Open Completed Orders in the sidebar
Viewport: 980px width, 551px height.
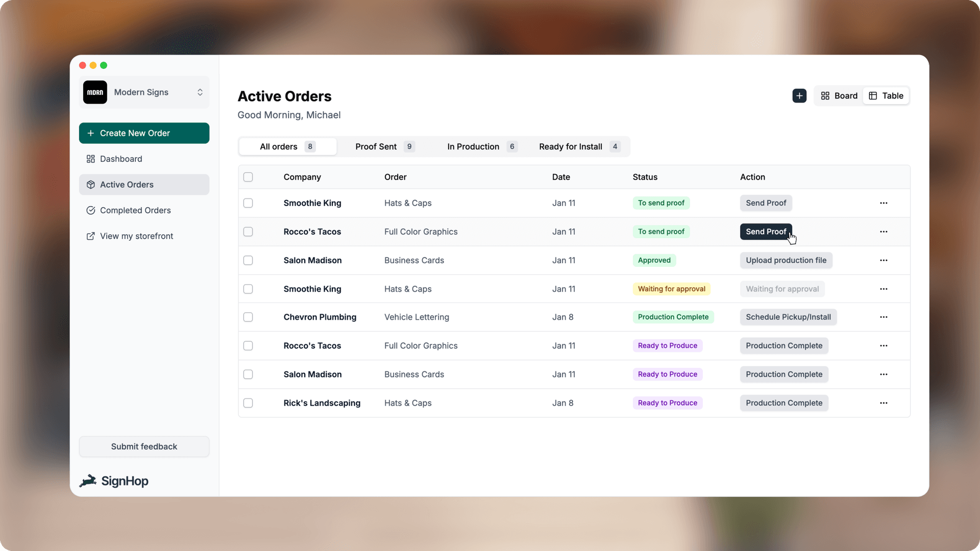tap(144, 210)
